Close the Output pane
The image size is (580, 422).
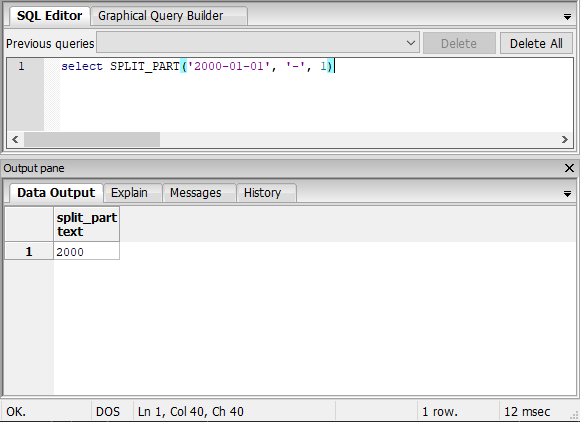[x=569, y=168]
